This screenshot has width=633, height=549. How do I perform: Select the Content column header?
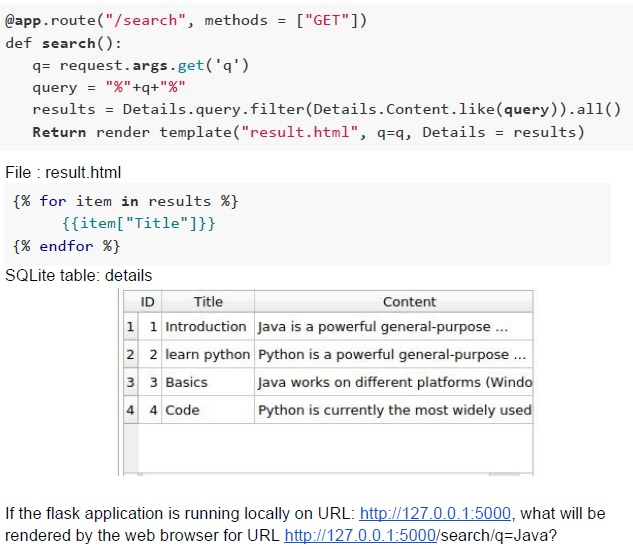(394, 302)
